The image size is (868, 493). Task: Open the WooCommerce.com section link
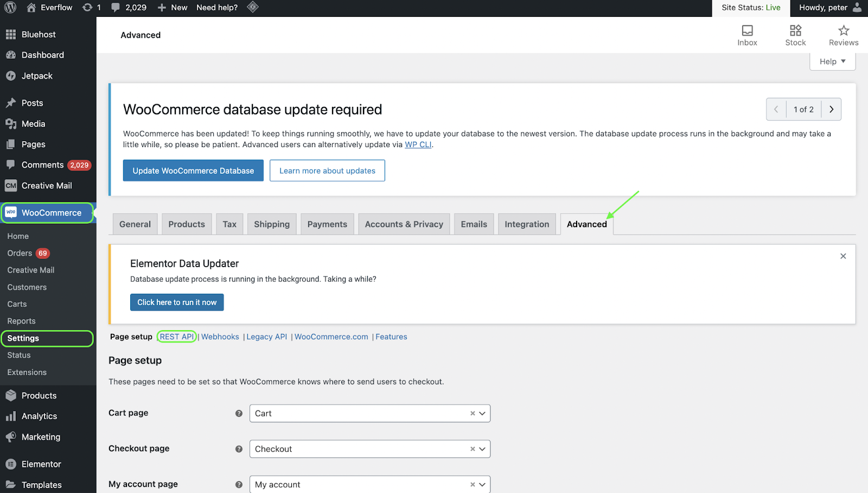331,337
